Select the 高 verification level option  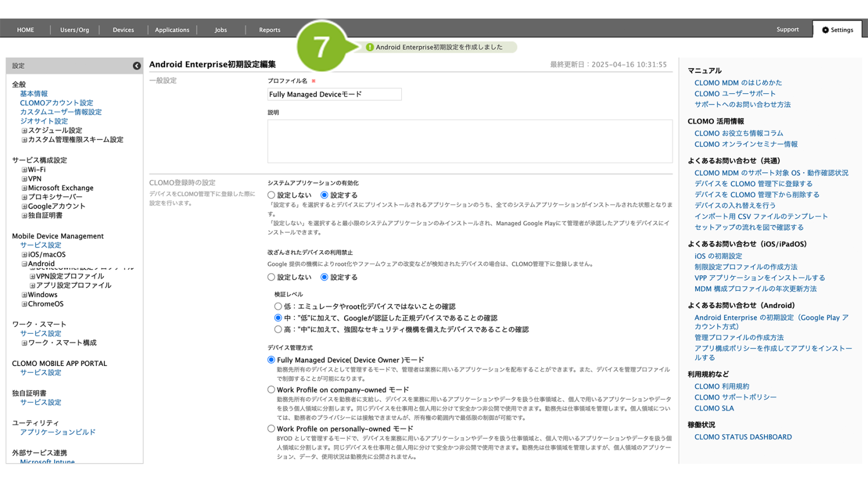[x=278, y=329]
